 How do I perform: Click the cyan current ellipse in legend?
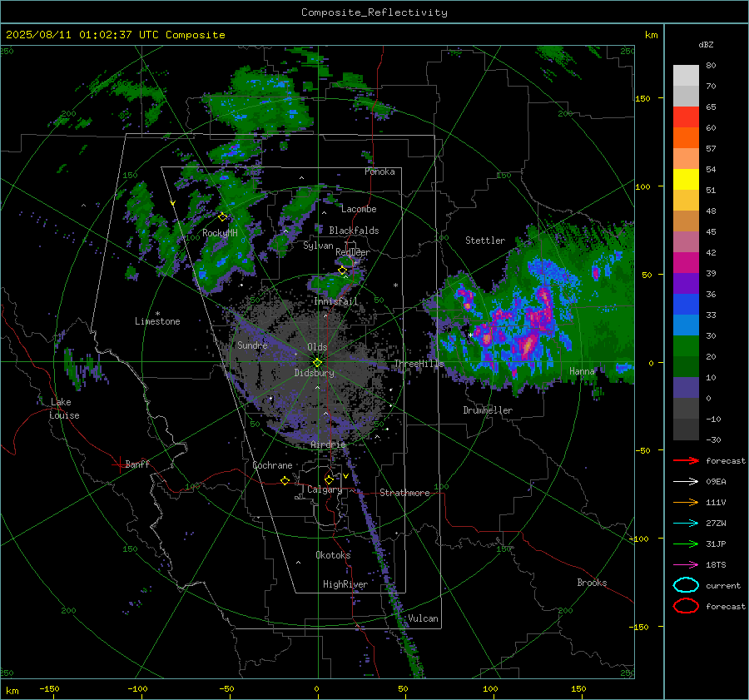(686, 585)
